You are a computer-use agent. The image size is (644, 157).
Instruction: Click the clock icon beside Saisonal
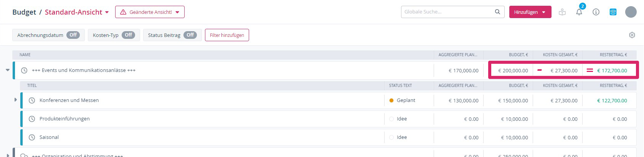pos(32,137)
